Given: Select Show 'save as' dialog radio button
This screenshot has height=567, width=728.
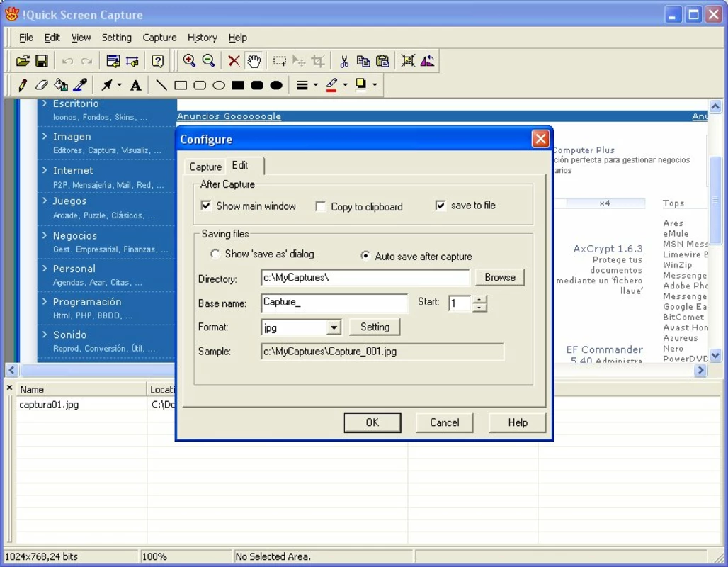Looking at the screenshot, I should click(215, 254).
